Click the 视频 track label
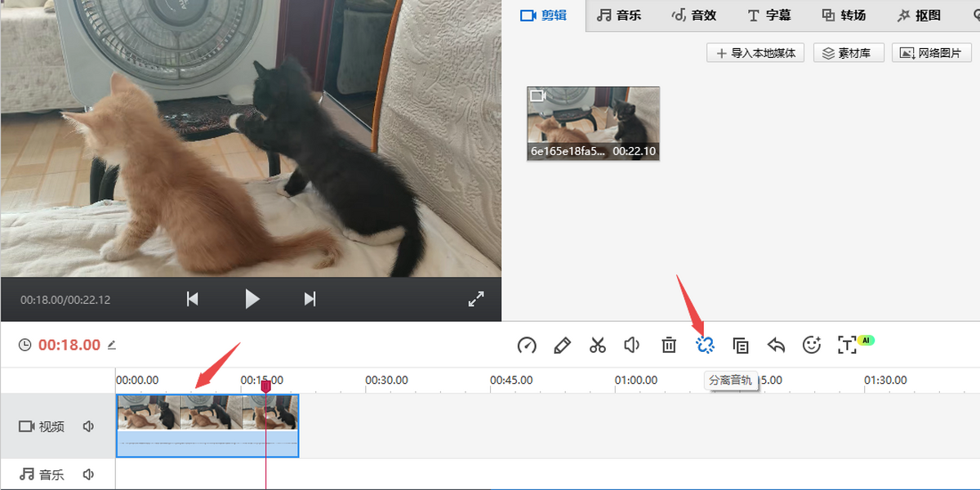Image resolution: width=980 pixels, height=490 pixels. click(x=51, y=426)
